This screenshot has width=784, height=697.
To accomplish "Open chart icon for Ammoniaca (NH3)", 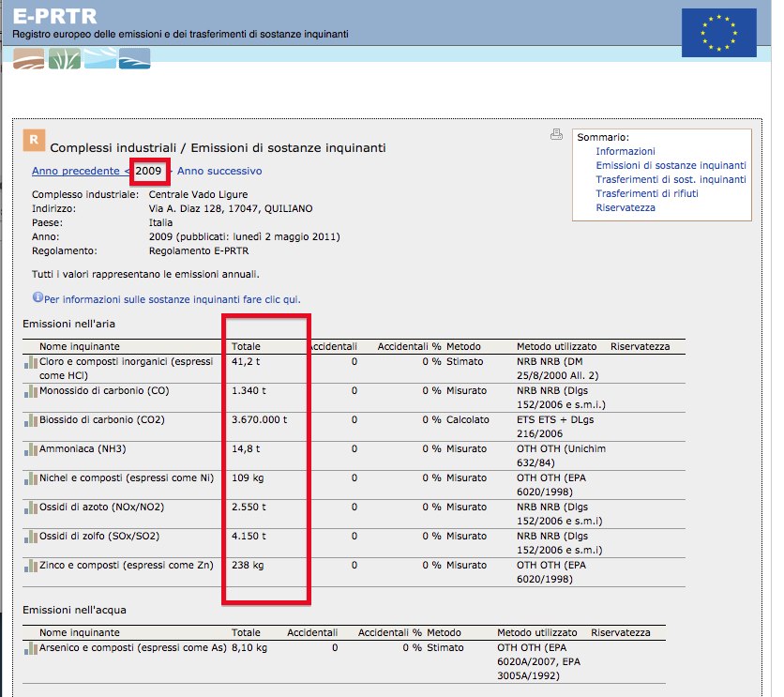I will [x=31, y=450].
